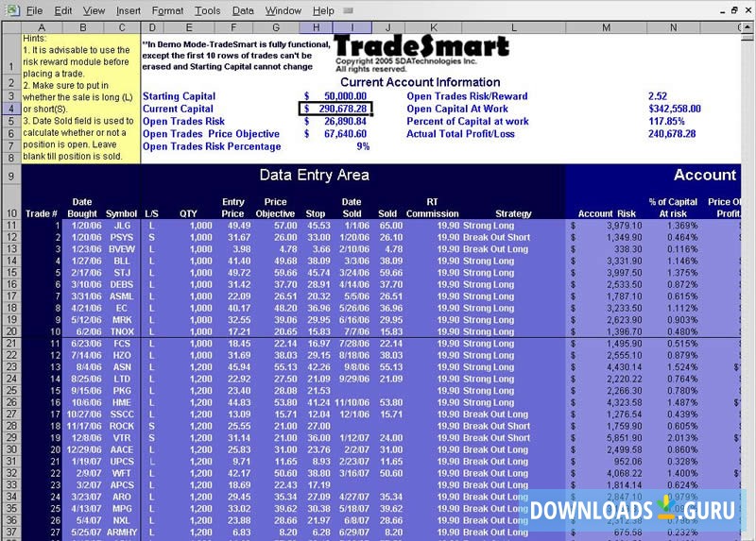Open the Tools menu
The height and width of the screenshot is (541, 756).
[207, 10]
